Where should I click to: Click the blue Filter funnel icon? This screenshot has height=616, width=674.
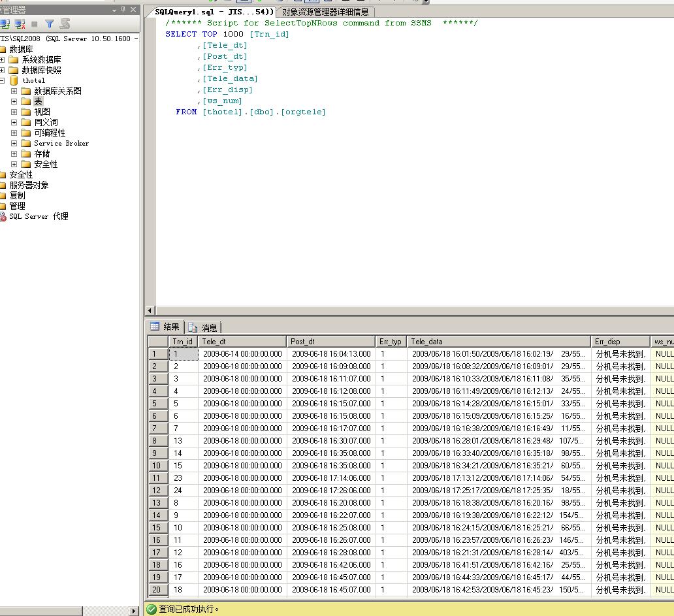point(50,24)
